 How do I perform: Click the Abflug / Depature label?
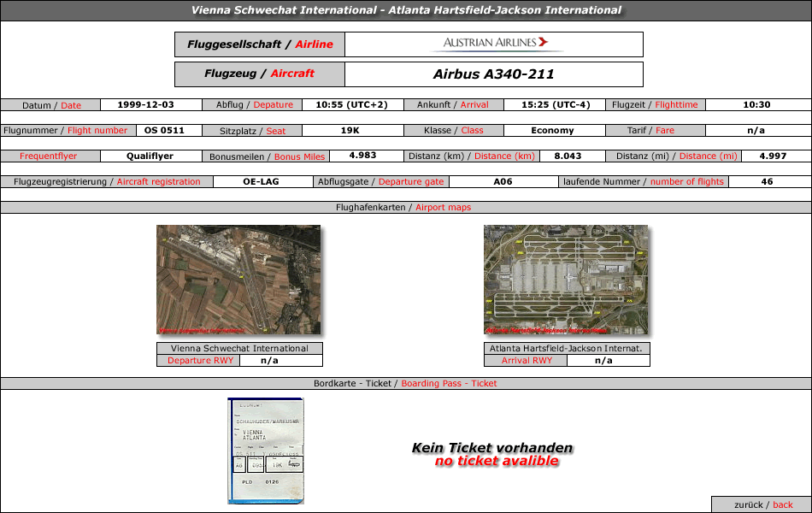(x=254, y=104)
